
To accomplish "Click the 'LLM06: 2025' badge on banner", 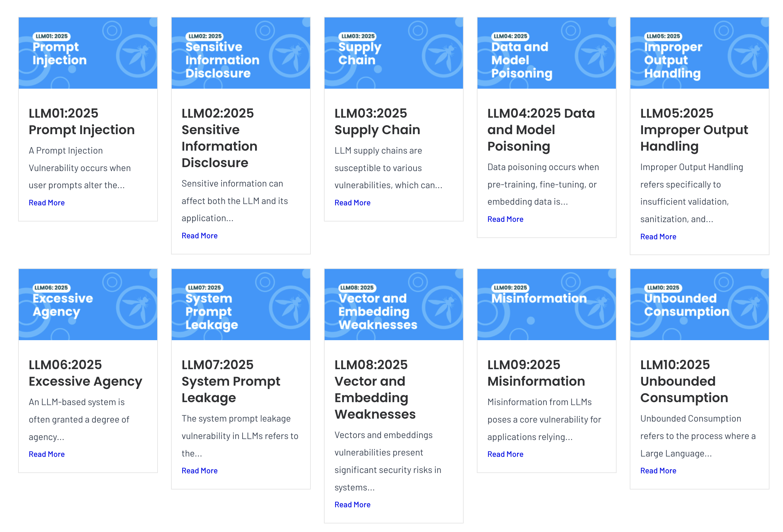I will 51,287.
